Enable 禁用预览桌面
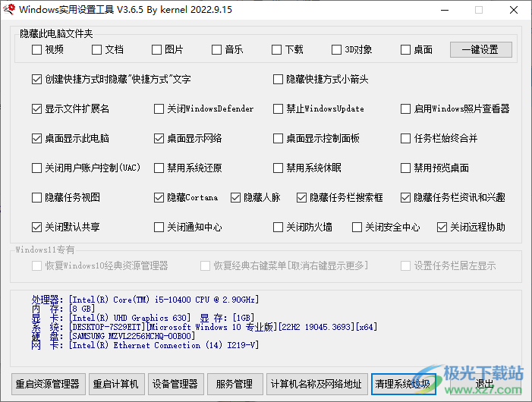Viewport: 532px width, 402px height. click(x=405, y=168)
